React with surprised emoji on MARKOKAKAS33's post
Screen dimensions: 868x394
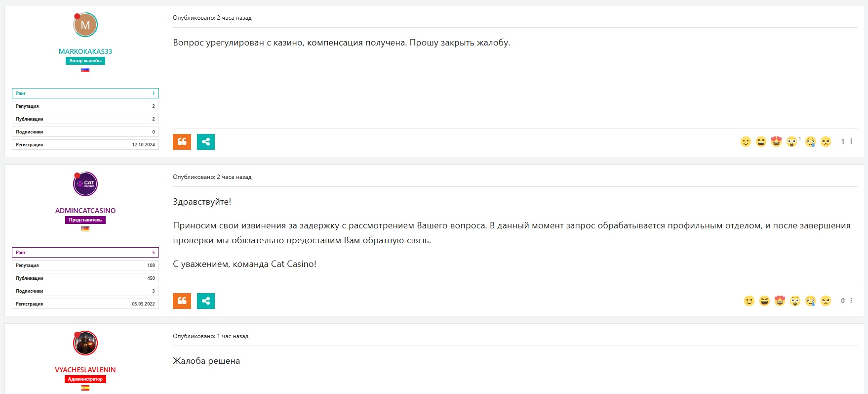pyautogui.click(x=791, y=142)
